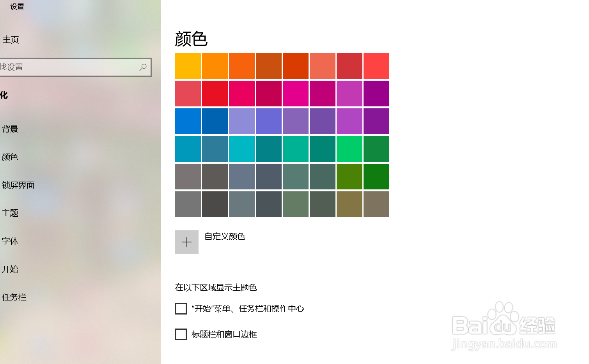Select the steel blue-gray swatch in fifth row

(x=242, y=177)
